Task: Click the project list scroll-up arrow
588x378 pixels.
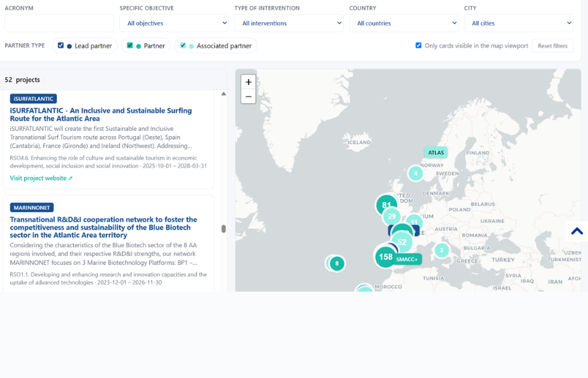Action: tap(223, 94)
